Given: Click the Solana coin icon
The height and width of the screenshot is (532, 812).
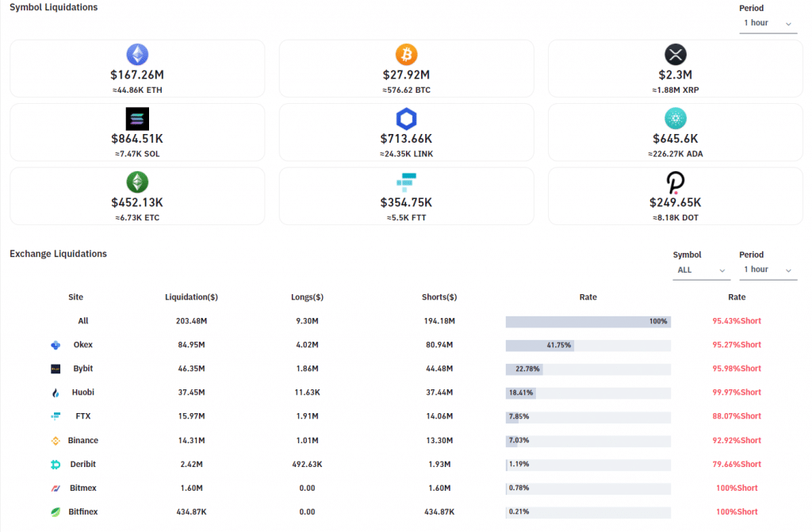Looking at the screenshot, I should click(x=137, y=119).
